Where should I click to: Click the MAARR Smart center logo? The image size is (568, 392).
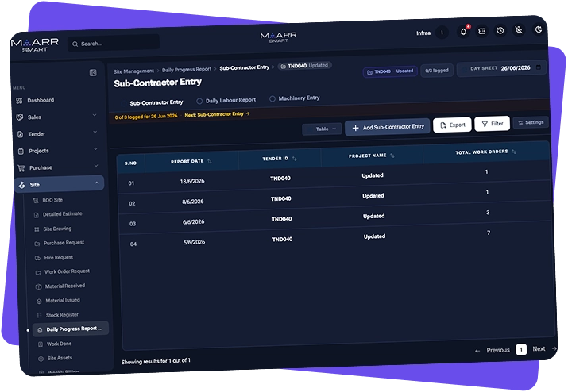[x=278, y=37]
